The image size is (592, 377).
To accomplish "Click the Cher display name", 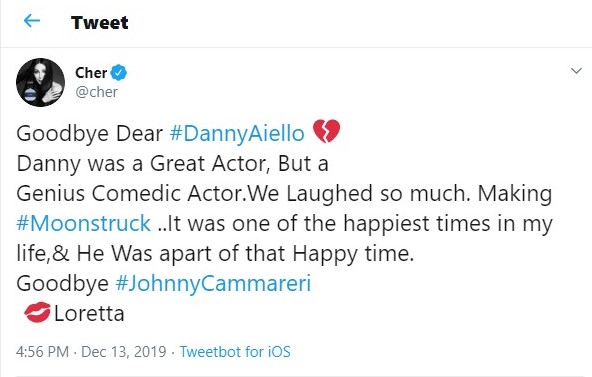I will click(x=91, y=72).
